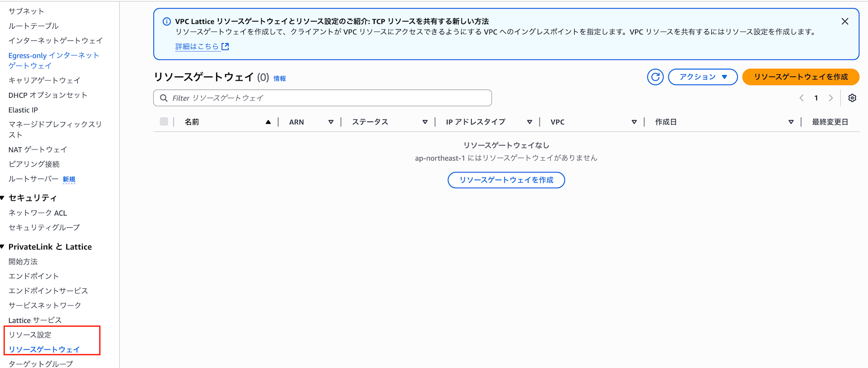Image resolution: width=868 pixels, height=368 pixels.
Task: Click the search magnifier icon
Action: 164,98
